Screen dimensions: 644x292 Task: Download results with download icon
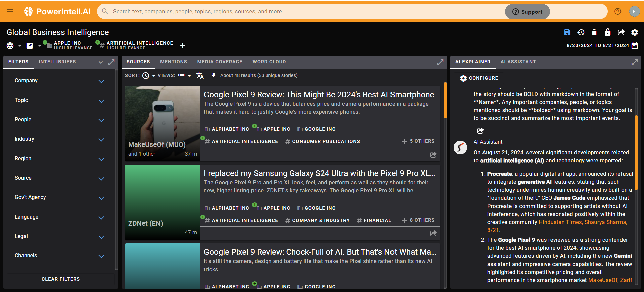tap(214, 76)
